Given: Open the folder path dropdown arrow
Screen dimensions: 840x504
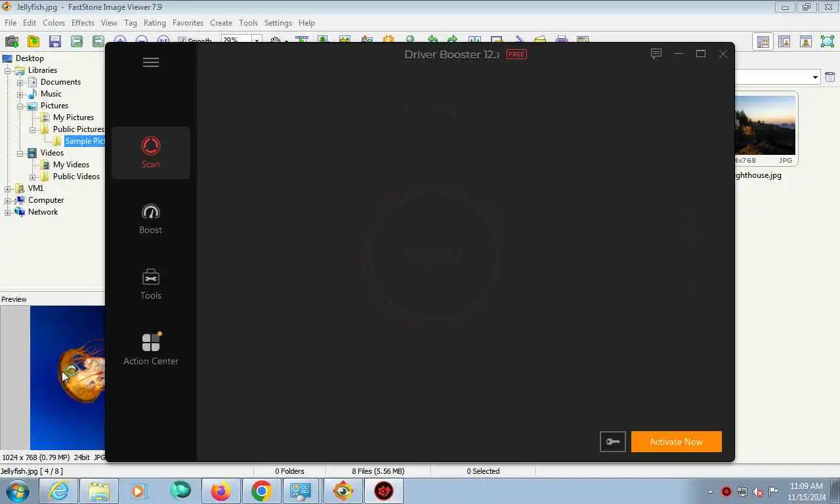Looking at the screenshot, I should [815, 77].
